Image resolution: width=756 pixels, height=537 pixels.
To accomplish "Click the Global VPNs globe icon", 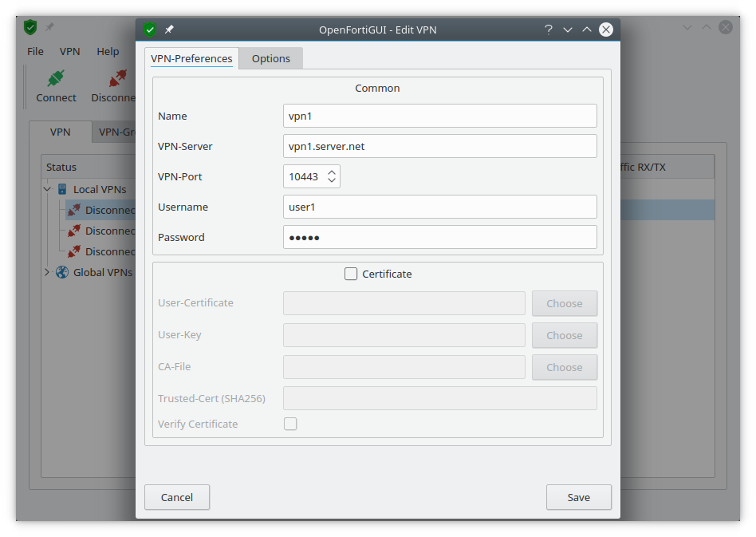I will [62, 272].
